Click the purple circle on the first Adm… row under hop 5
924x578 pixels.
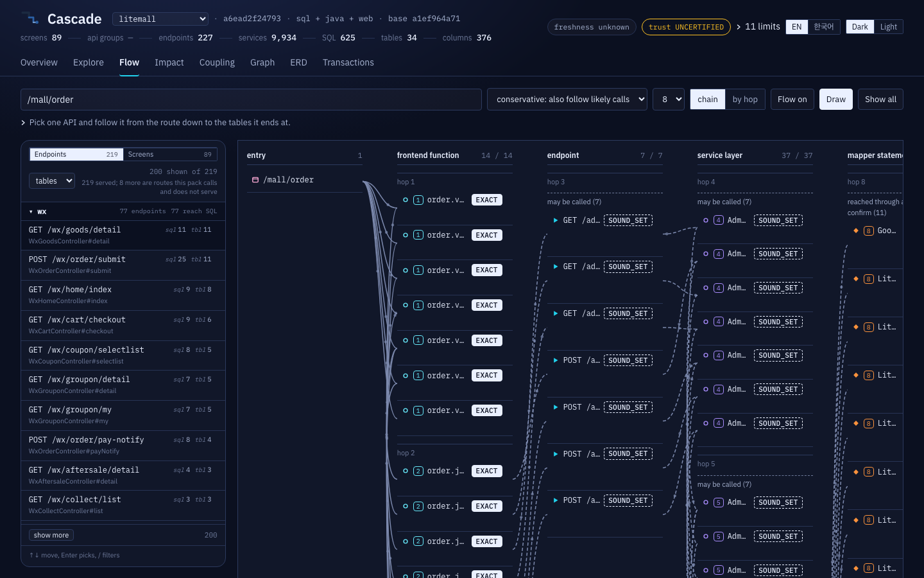[706, 502]
